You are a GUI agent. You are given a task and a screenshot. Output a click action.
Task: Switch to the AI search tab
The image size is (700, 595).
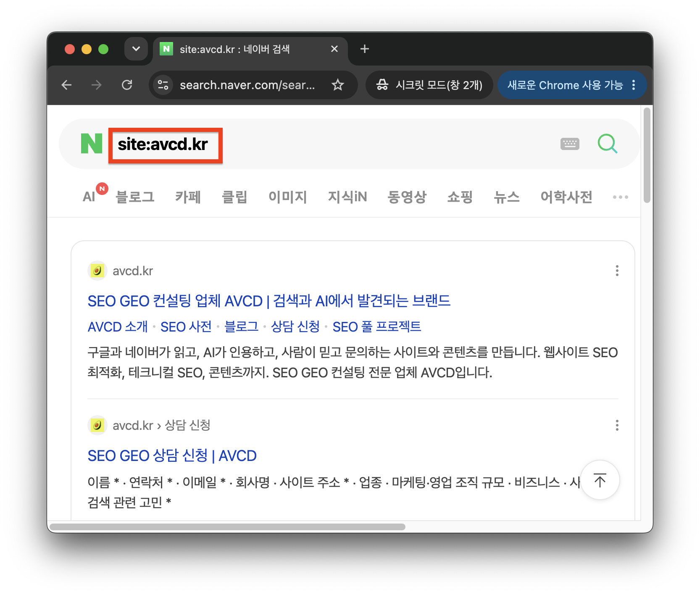click(89, 197)
